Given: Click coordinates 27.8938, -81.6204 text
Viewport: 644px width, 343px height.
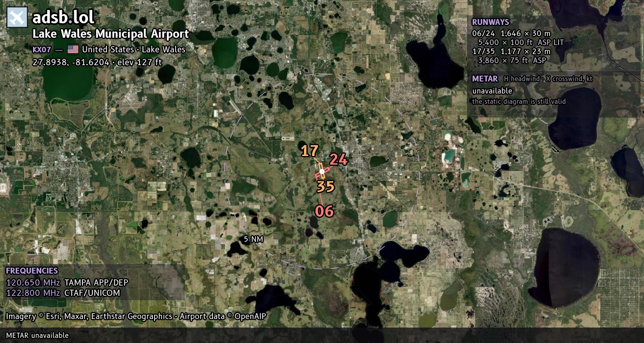Looking at the screenshot, I should tap(97, 62).
